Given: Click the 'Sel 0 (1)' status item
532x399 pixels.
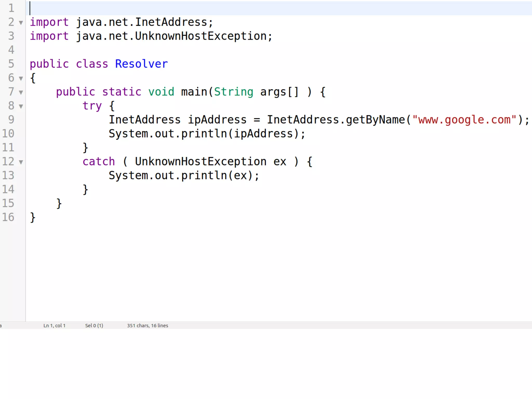Looking at the screenshot, I should pyautogui.click(x=94, y=325).
